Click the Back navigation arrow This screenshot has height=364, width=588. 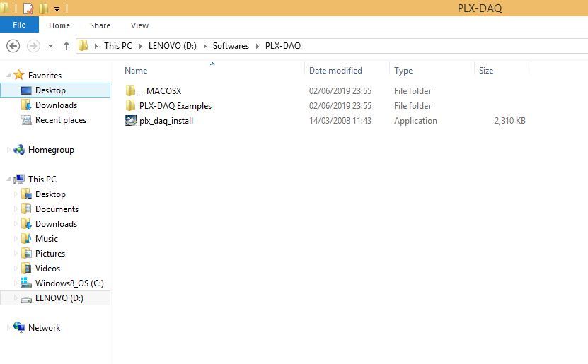pos(13,46)
